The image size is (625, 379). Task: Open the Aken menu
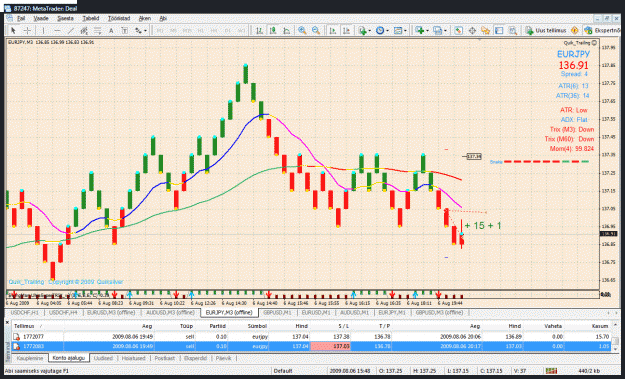pyautogui.click(x=145, y=18)
